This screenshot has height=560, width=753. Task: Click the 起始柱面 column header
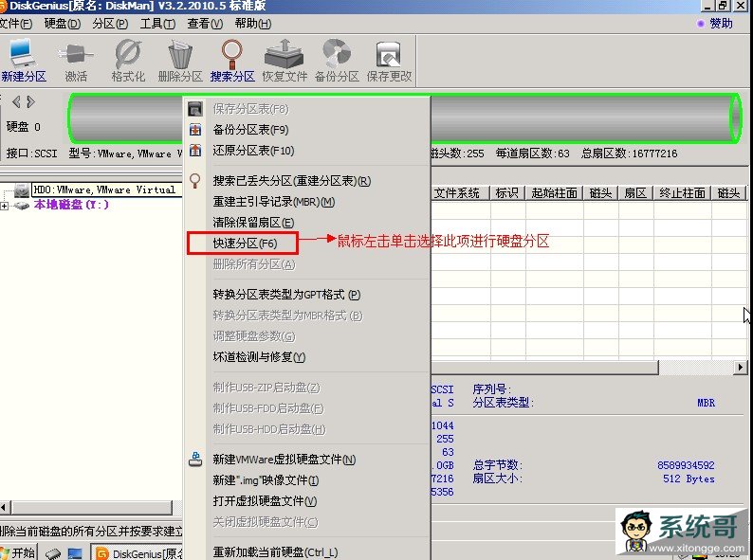point(554,193)
